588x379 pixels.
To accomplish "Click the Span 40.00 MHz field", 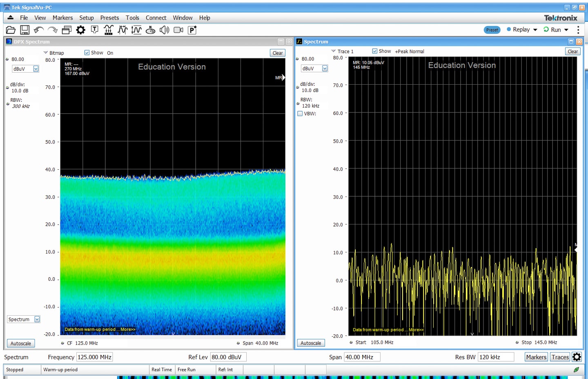I will click(362, 357).
